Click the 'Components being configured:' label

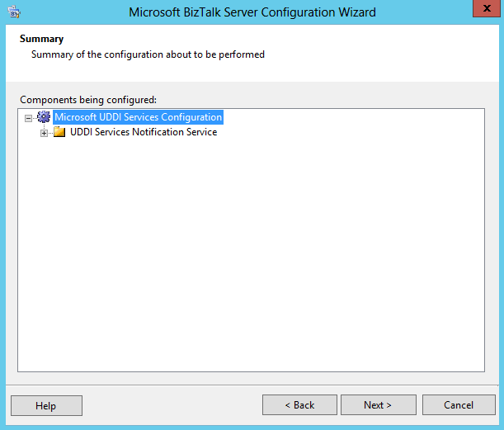click(x=87, y=99)
